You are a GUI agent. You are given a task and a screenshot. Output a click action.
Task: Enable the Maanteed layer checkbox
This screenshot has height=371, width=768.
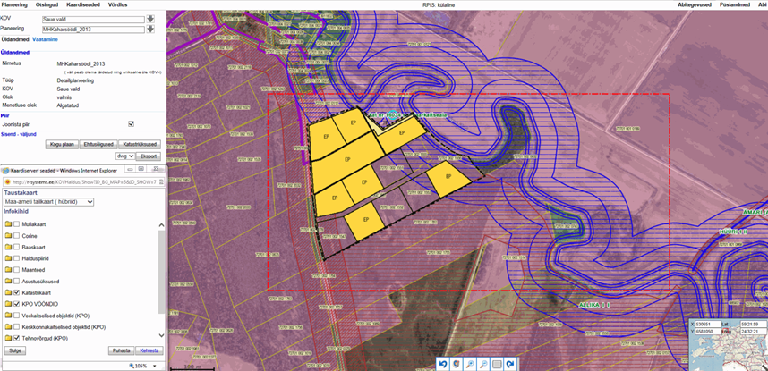pyautogui.click(x=17, y=270)
